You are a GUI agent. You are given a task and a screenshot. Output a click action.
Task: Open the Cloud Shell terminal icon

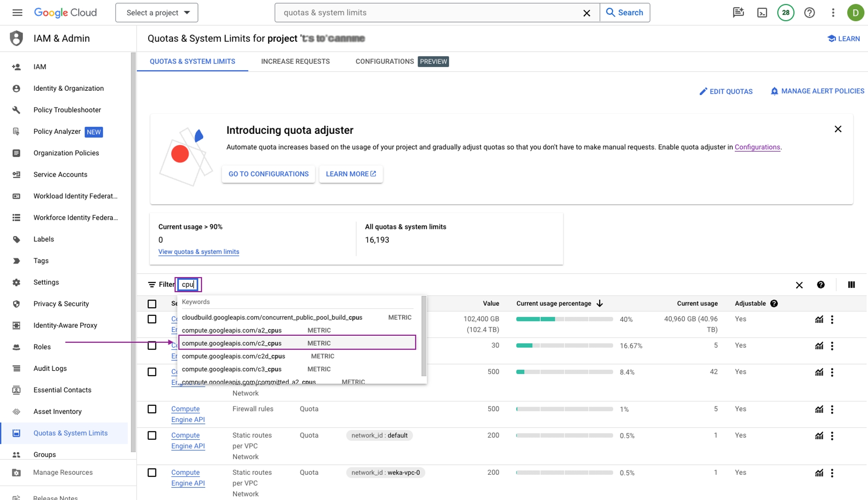pyautogui.click(x=762, y=13)
